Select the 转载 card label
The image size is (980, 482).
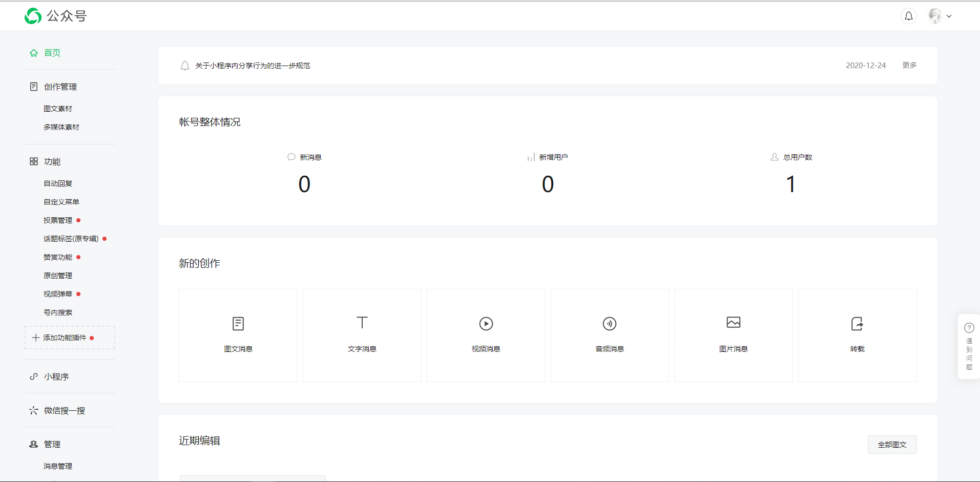tap(858, 349)
